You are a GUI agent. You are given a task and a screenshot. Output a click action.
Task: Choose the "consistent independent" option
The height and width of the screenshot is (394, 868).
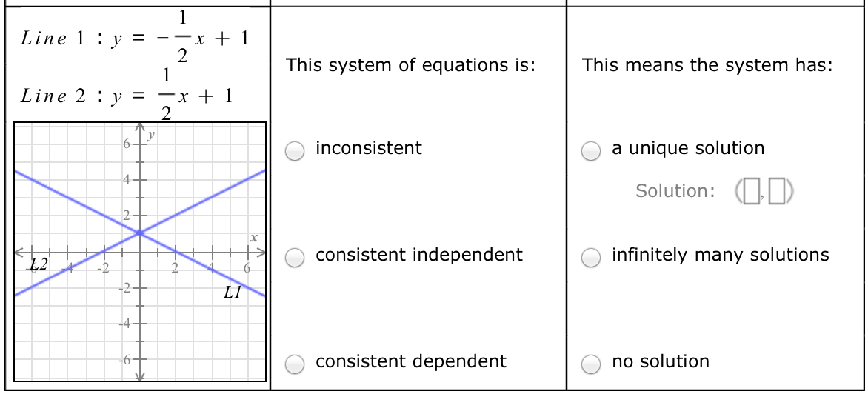point(296,257)
